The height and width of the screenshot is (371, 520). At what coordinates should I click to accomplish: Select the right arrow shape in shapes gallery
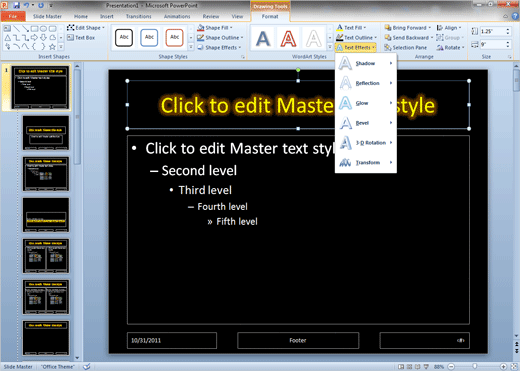click(34, 38)
